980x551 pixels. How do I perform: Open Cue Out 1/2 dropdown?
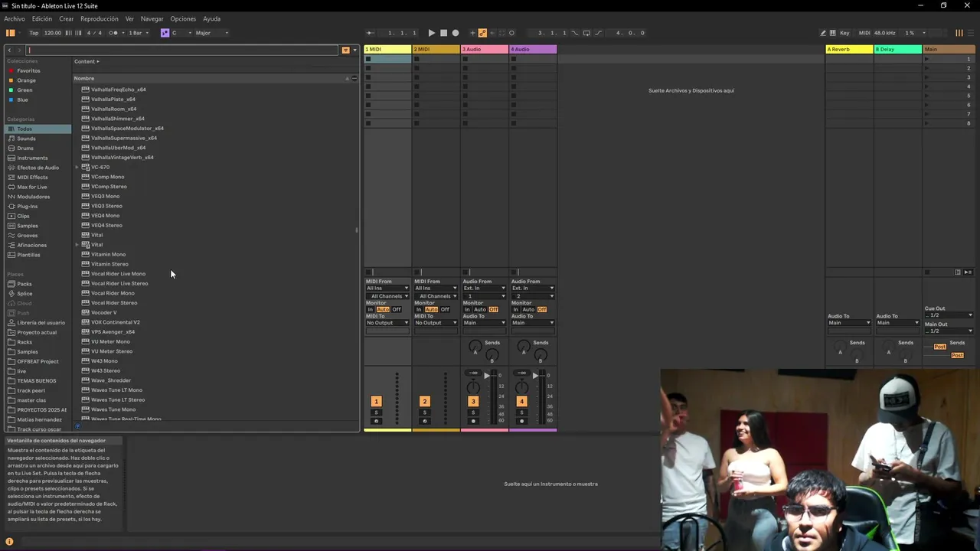click(x=949, y=315)
